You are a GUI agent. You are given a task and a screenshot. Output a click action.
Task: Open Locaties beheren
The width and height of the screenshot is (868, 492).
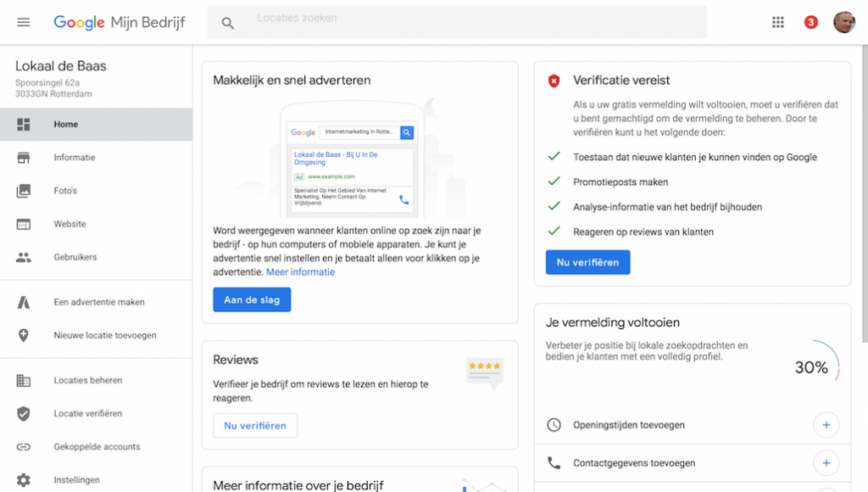point(97,380)
